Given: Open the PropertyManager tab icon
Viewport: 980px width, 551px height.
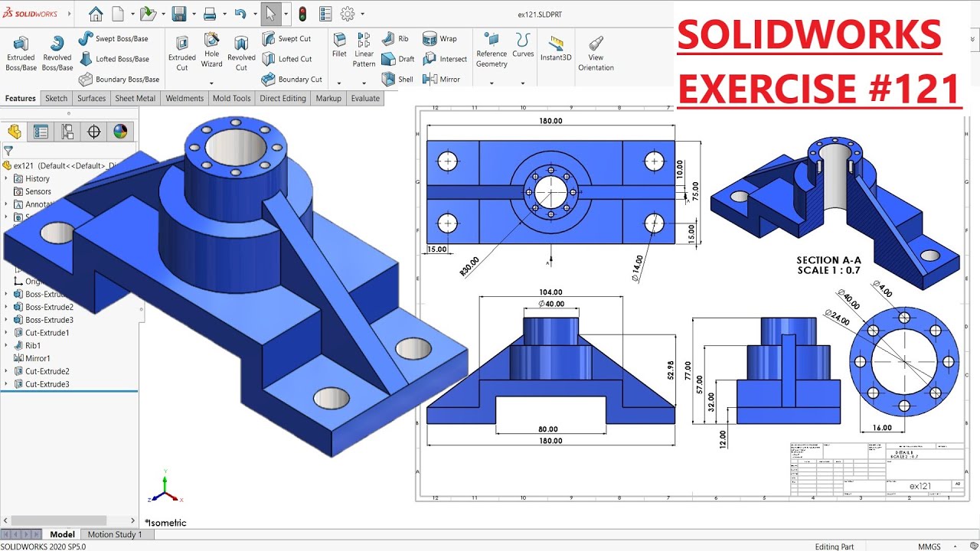Looking at the screenshot, I should [x=41, y=132].
